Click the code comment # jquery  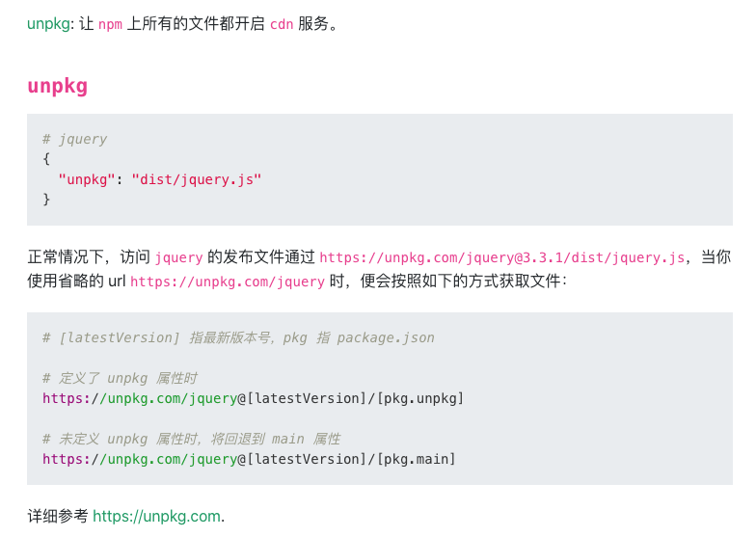(x=75, y=139)
